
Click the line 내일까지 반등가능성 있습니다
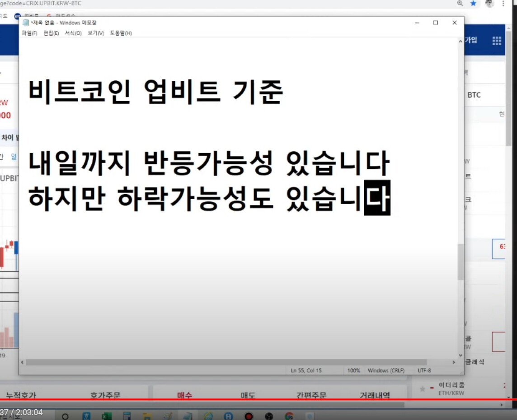(x=209, y=163)
